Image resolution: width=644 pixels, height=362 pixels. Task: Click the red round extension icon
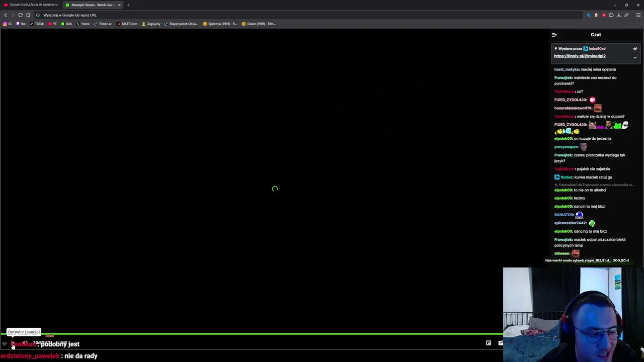[604, 15]
